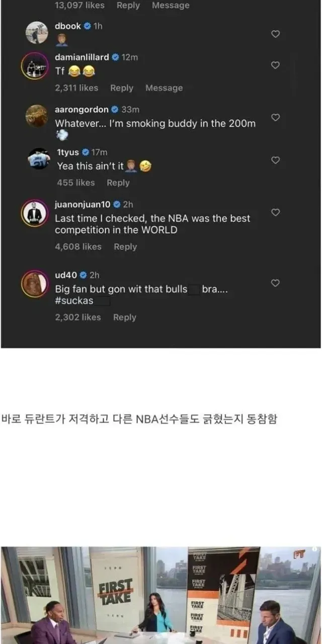Heart 1tyus's "Yea this ain't it" comment
The image size is (322, 644).
(x=275, y=160)
